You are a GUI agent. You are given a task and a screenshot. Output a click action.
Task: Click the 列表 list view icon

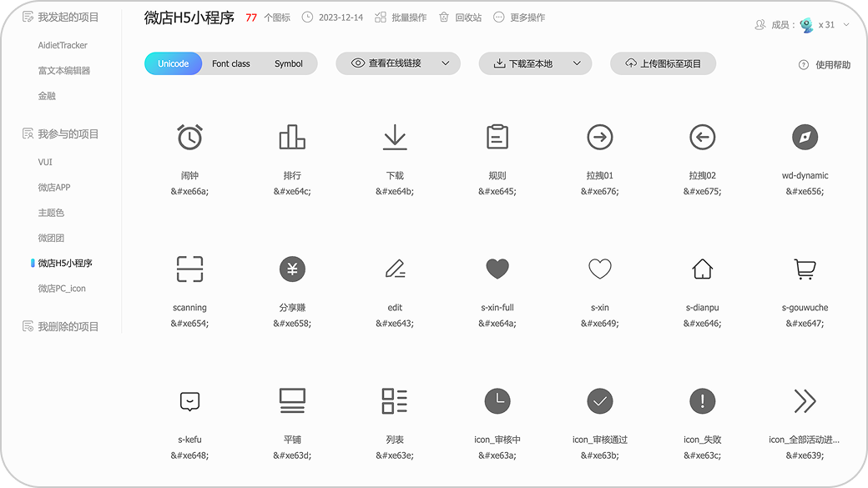(x=395, y=401)
